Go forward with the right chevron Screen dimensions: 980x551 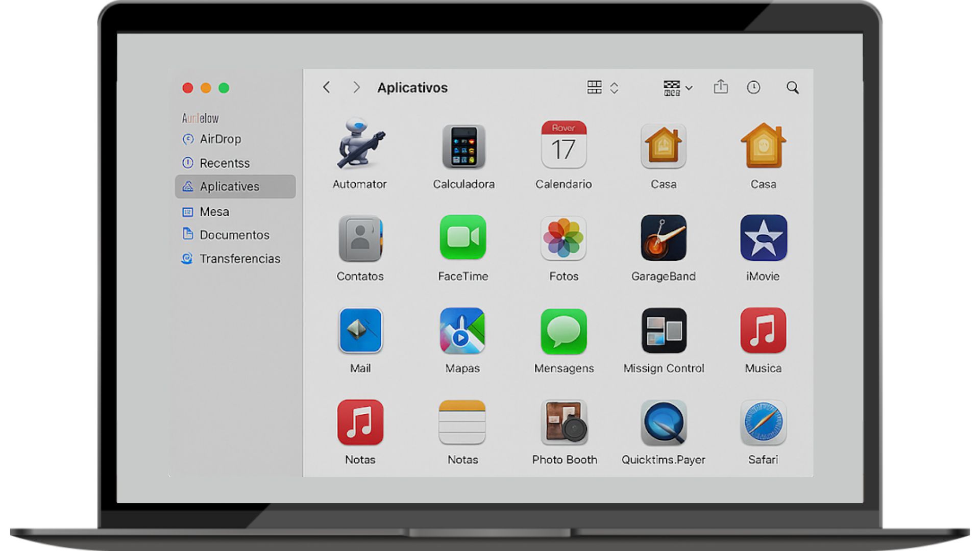coord(356,87)
